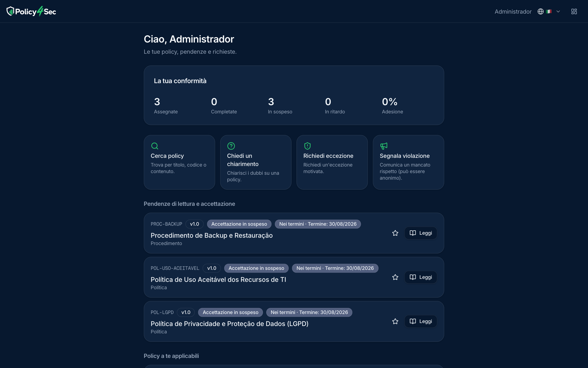Click the v1.0 badge on POL-LGPD
This screenshot has width=588, height=368.
pos(186,312)
